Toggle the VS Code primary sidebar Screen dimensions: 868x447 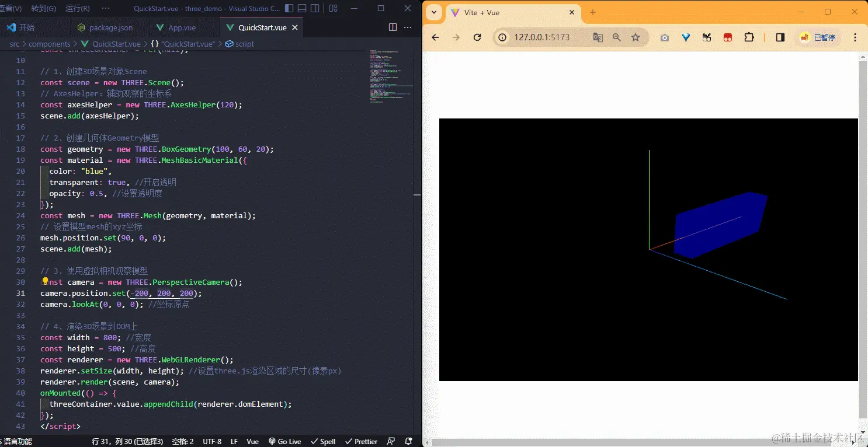pyautogui.click(x=290, y=9)
